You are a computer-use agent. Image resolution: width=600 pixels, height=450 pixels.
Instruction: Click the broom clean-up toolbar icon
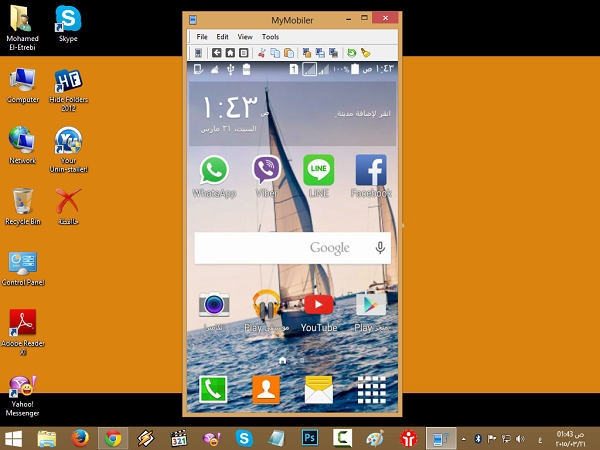[x=365, y=53]
